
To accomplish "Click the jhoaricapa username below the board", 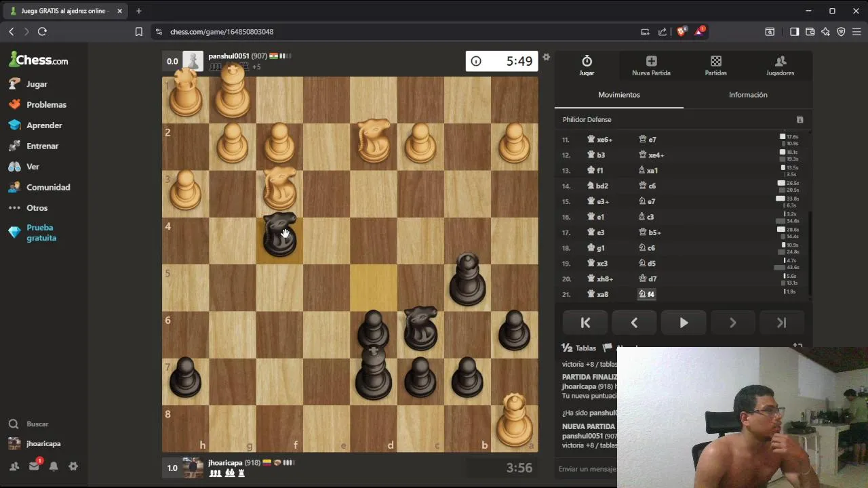I will click(x=225, y=462).
